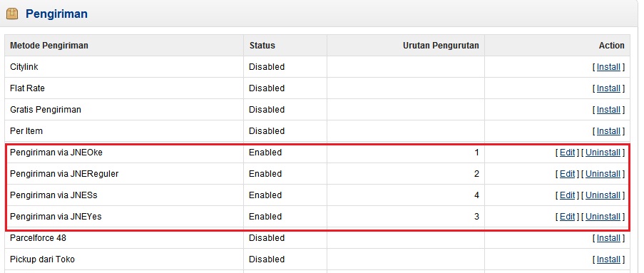Click the Pengiriman package box icon
The image size is (644, 273).
point(12,14)
